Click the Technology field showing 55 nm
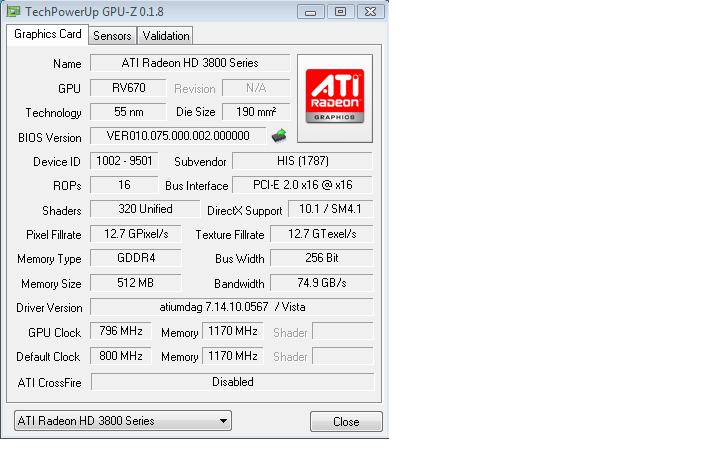The width and height of the screenshot is (720, 450). [x=128, y=112]
